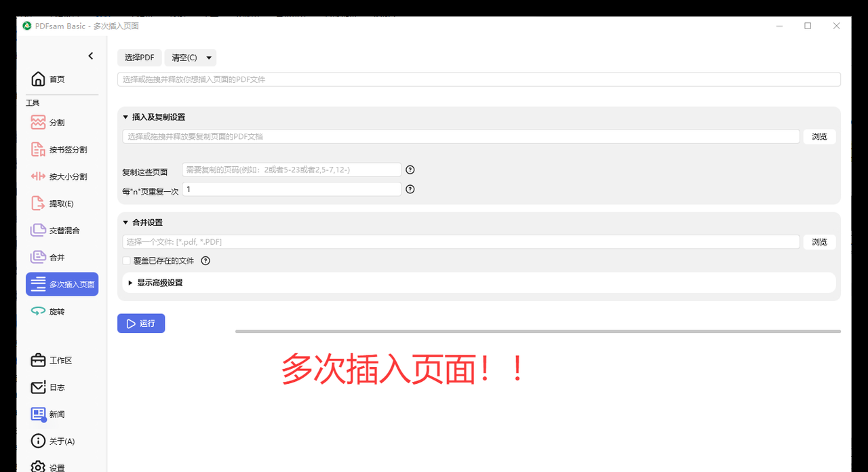Enable 覆盖已存在的文件 checkbox
The width and height of the screenshot is (868, 472).
(x=126, y=260)
